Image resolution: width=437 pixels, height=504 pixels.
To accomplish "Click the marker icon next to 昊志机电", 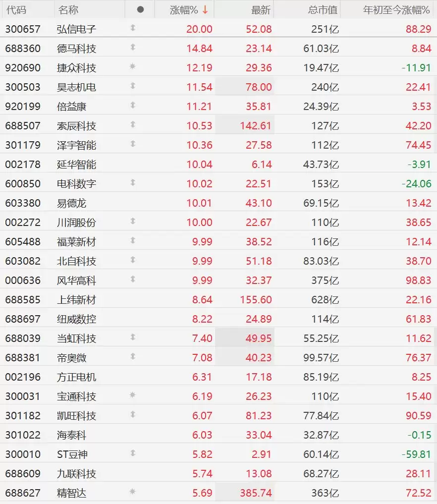I will point(133,86).
